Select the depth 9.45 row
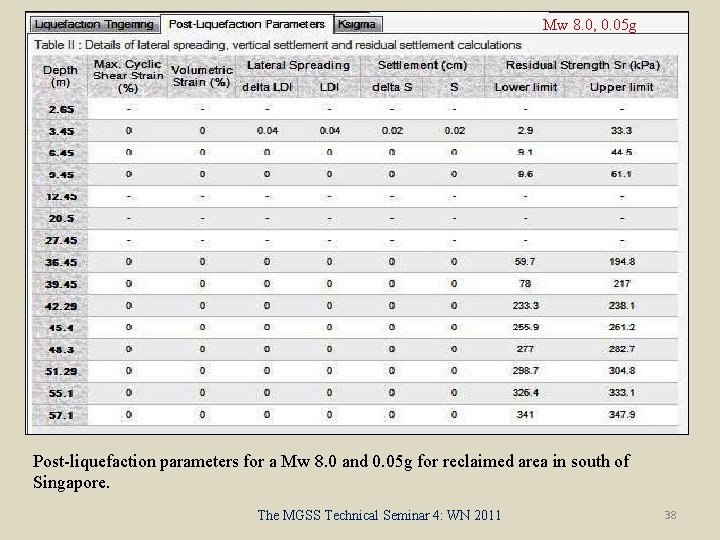720x540 pixels. pyautogui.click(x=355, y=174)
